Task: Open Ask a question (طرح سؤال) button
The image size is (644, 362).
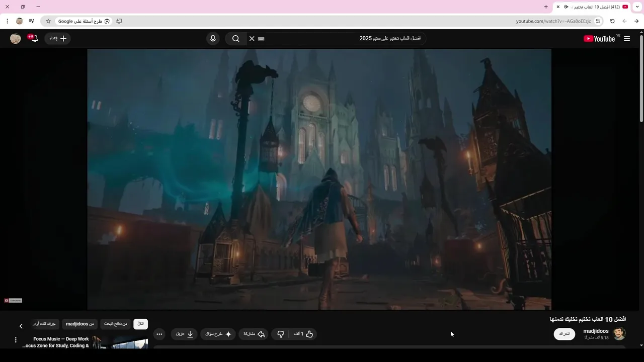Action: coord(218,334)
